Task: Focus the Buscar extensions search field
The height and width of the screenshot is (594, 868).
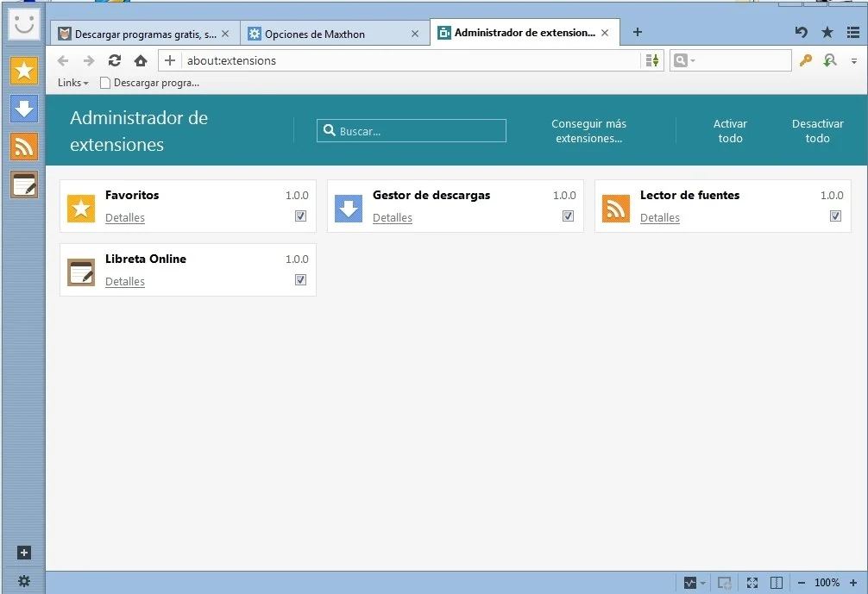Action: 412,130
